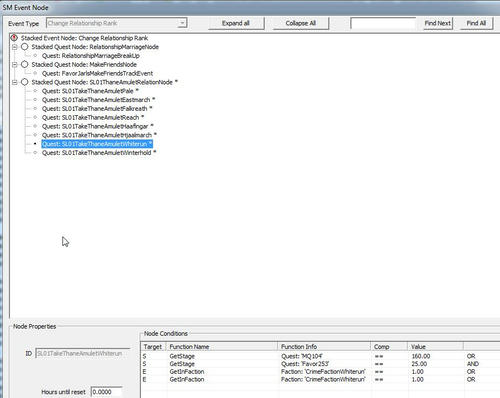
Task: Click the Find Next button
Action: pos(438,23)
